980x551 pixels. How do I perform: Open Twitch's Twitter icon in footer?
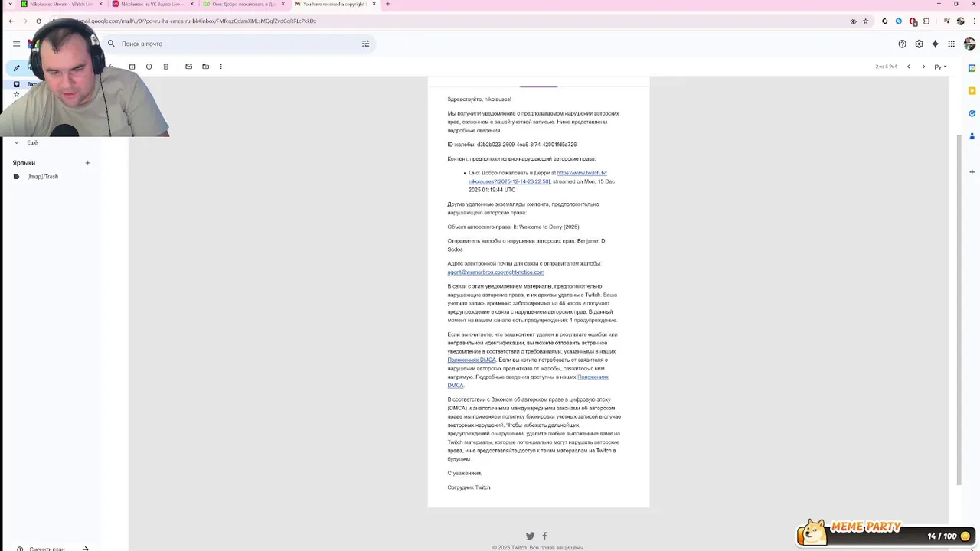pos(530,536)
